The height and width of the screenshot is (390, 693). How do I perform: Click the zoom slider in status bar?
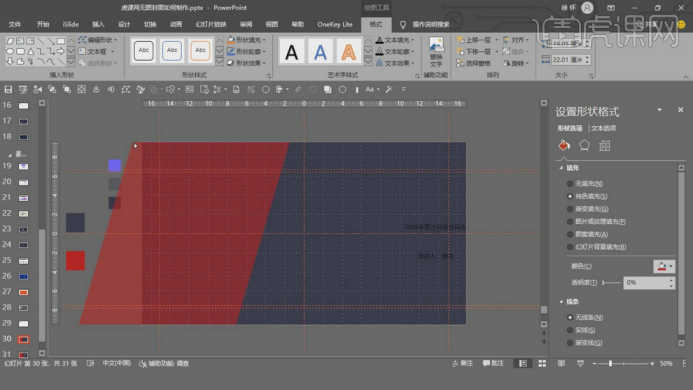623,363
